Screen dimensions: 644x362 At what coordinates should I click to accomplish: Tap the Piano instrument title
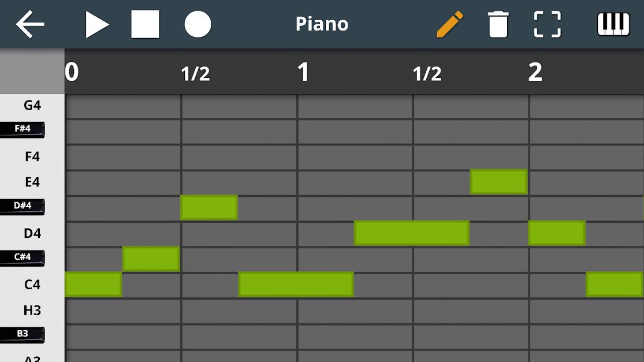point(322,24)
